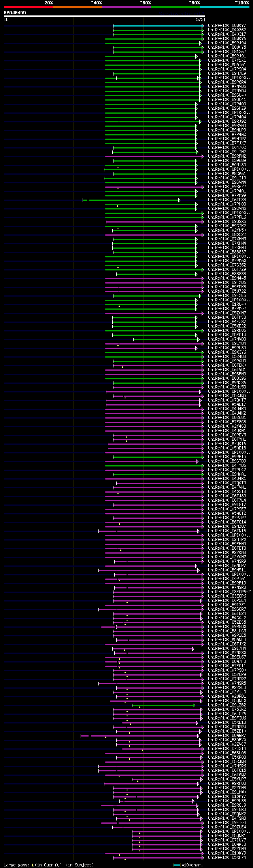Select the UniRef100_B8ARR7 label
The image size is (253, 868).
pos(227,736)
